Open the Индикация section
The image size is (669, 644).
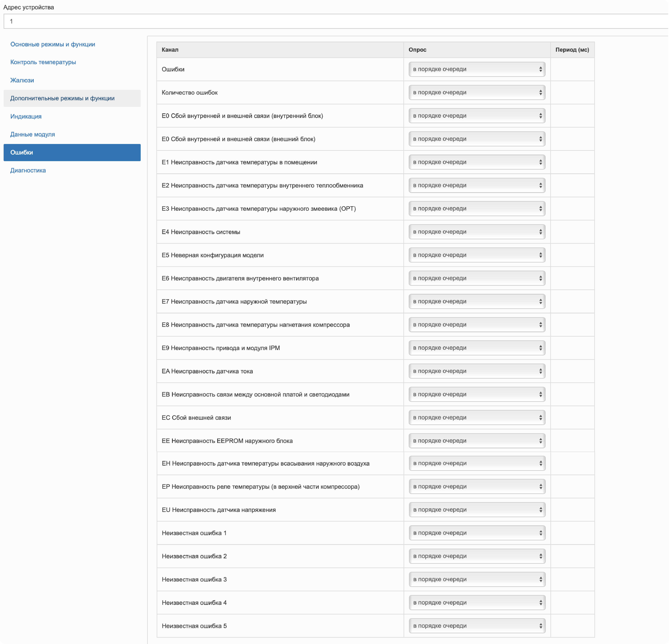(26, 116)
